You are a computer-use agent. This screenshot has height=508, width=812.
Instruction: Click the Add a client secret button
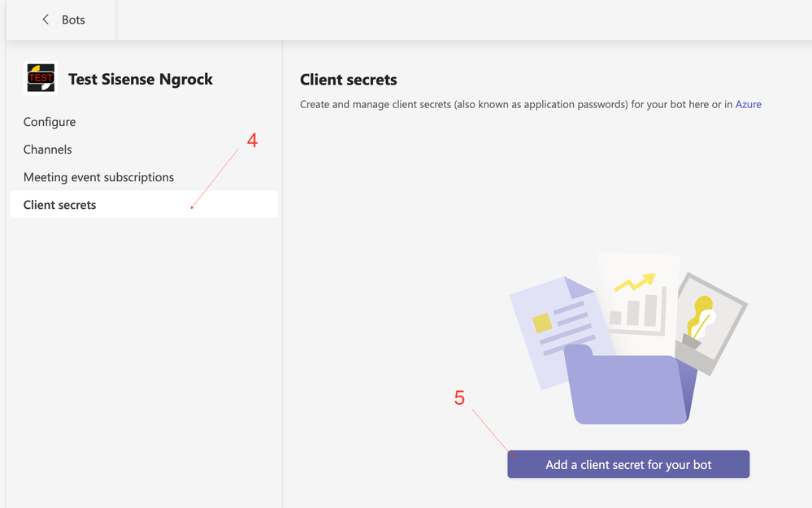coord(628,465)
